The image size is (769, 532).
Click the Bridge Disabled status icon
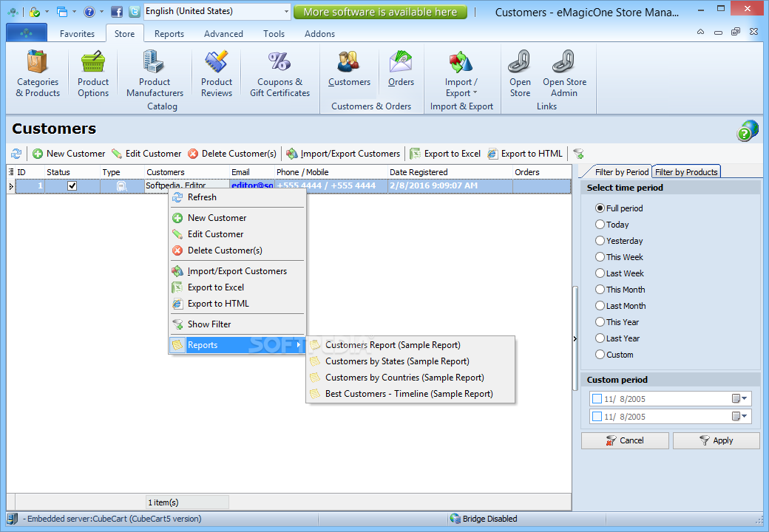pyautogui.click(x=455, y=519)
